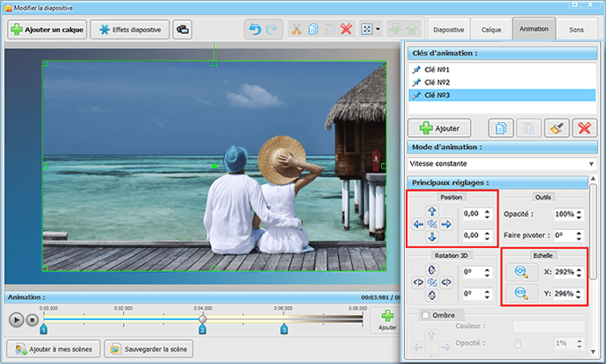This screenshot has height=364, width=606.
Task: Select Clé Nº3 in the keyframe list
Action: 502,95
